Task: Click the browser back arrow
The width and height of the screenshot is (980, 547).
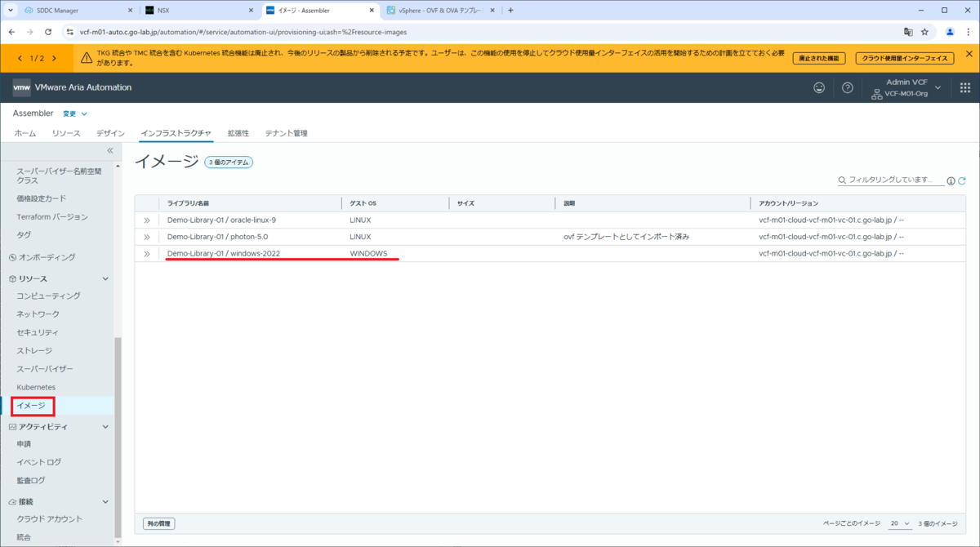Action: (11, 32)
